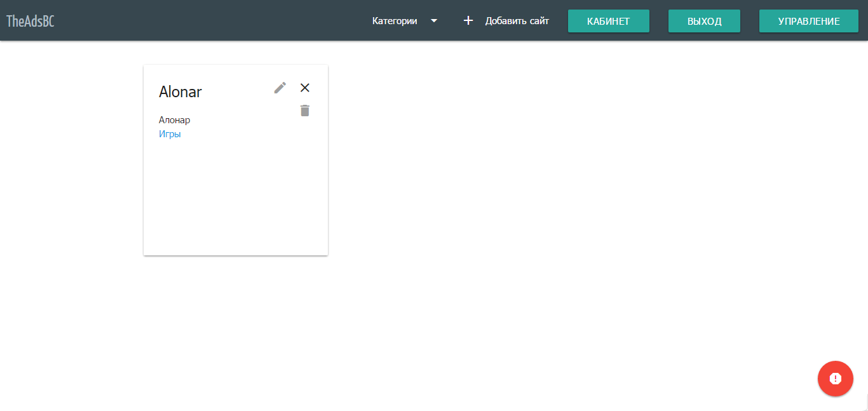Click blank page area below Alonar card
Screen dimensions: 868x411
(235, 330)
